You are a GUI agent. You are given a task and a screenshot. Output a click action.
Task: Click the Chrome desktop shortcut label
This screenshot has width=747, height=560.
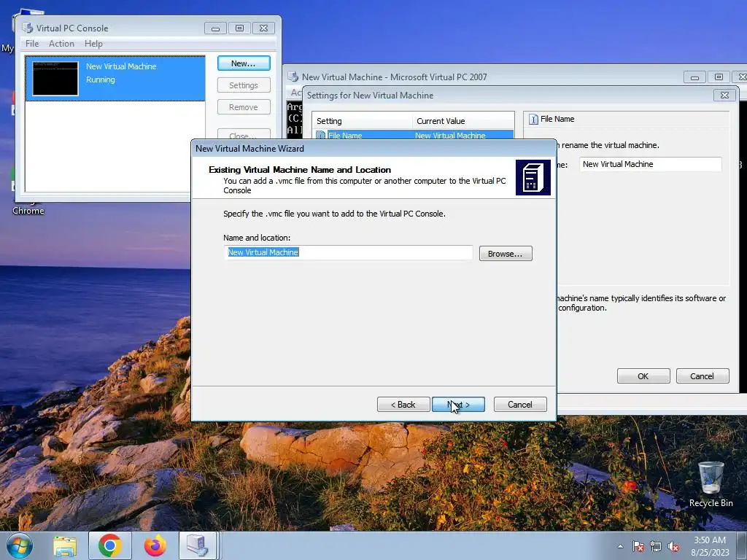28,211
